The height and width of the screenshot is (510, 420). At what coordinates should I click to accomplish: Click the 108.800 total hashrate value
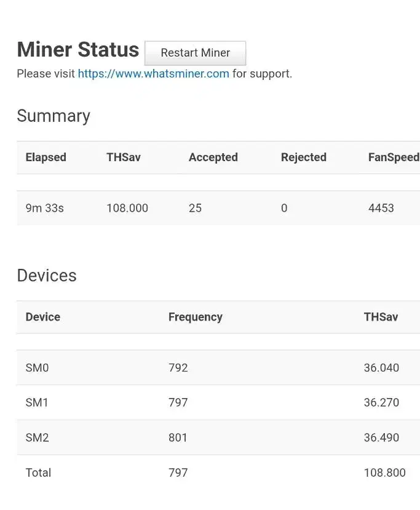(x=385, y=473)
